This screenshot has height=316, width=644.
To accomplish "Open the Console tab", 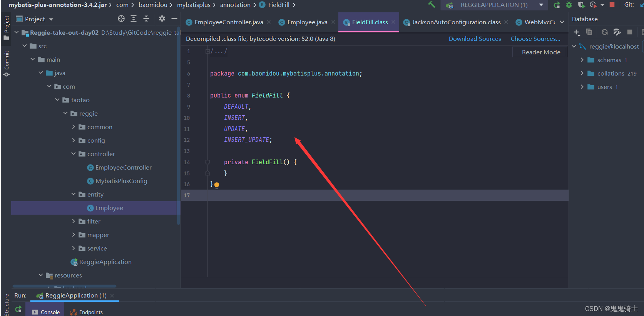I will click(46, 312).
